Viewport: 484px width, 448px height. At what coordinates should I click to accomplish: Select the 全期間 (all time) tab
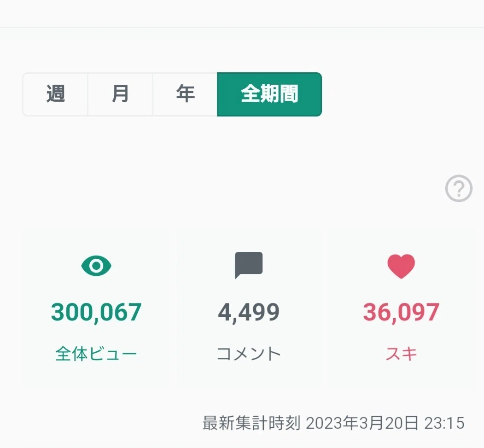point(269,94)
